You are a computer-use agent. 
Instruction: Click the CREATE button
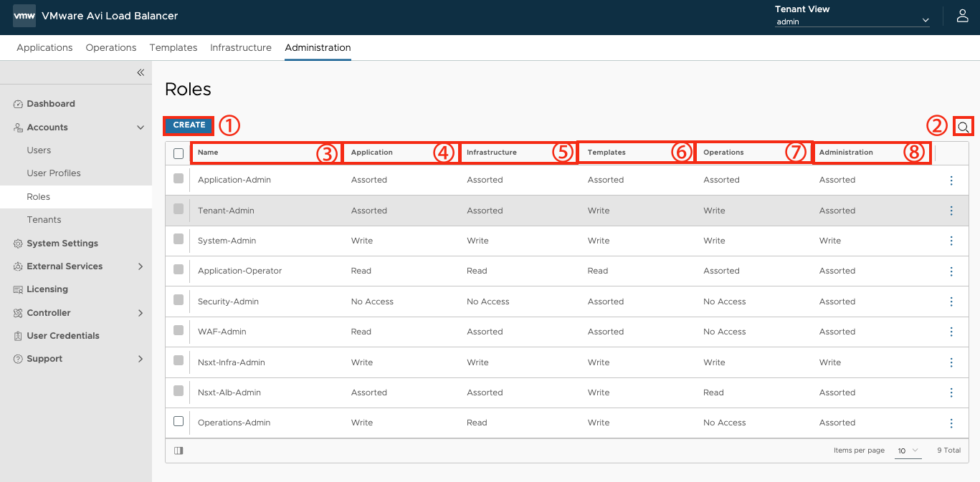(x=189, y=125)
